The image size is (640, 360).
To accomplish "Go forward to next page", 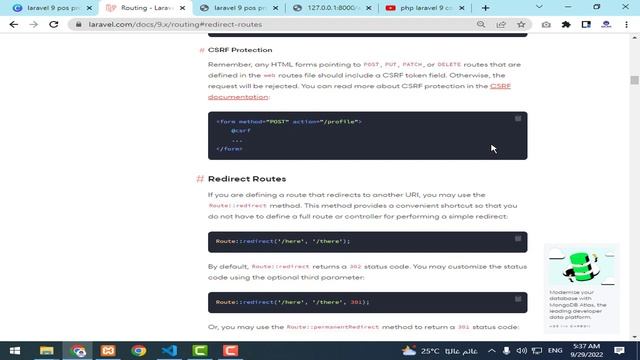I will click(x=33, y=24).
